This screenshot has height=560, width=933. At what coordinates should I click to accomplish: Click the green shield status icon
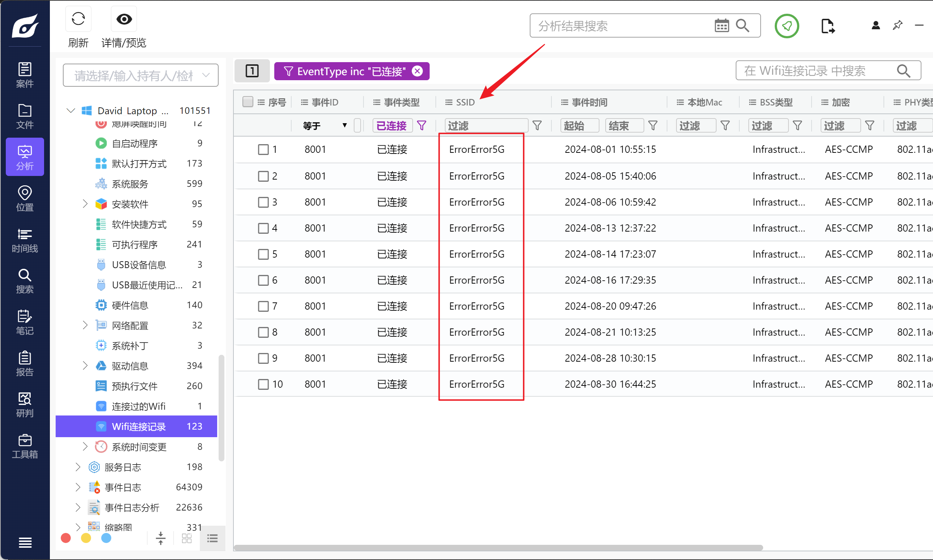pyautogui.click(x=787, y=26)
